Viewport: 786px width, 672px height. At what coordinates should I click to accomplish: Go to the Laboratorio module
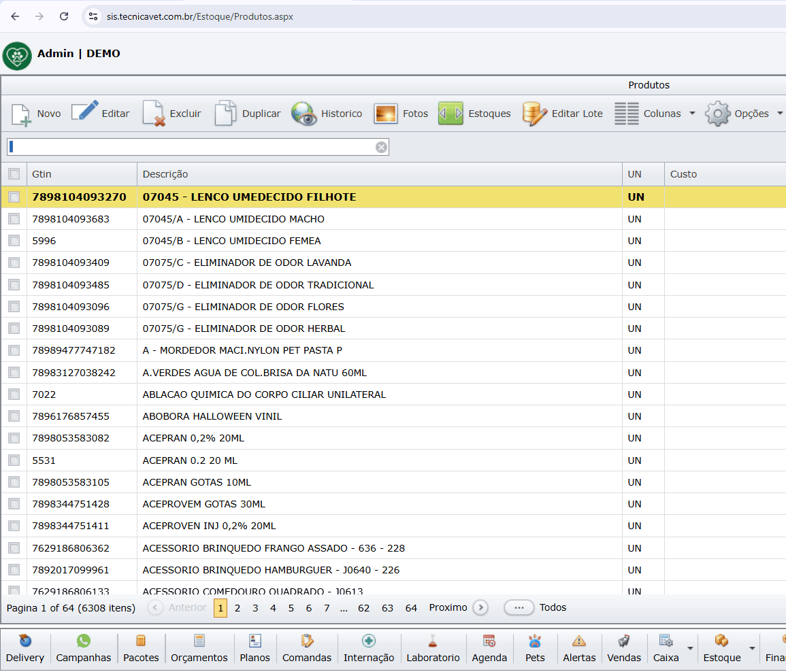pos(433,648)
